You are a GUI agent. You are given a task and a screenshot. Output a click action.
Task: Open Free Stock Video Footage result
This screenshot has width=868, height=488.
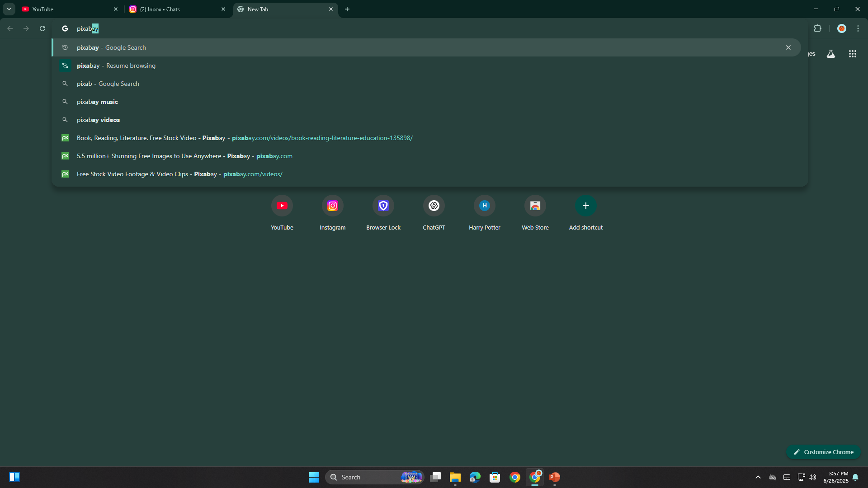[426, 174]
